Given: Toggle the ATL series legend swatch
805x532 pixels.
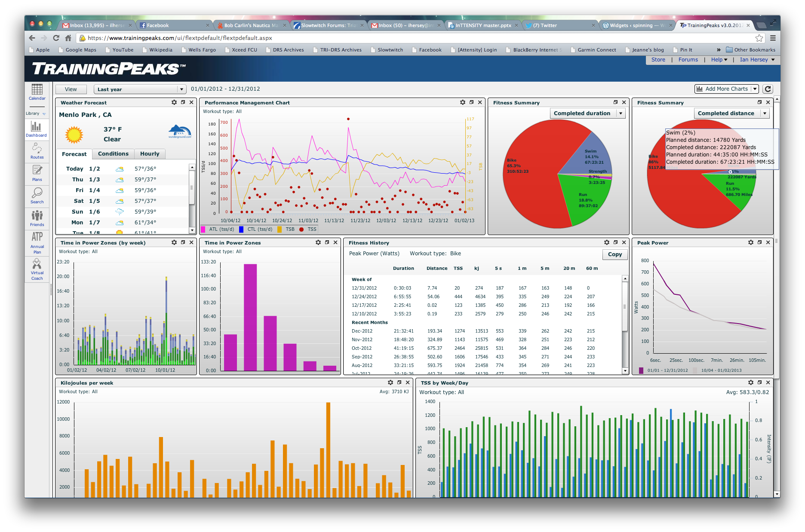Looking at the screenshot, I should click(203, 229).
